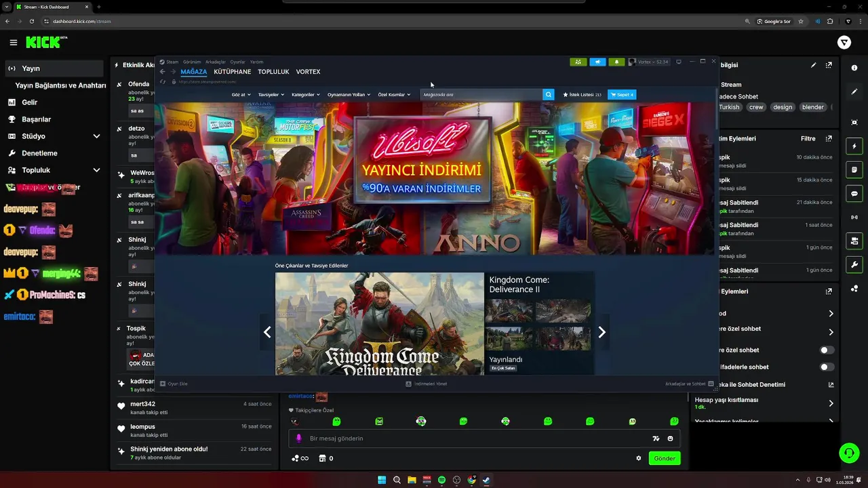Click Filtre in moderation actions
Viewport: 868px width, 488px height.
click(808, 138)
